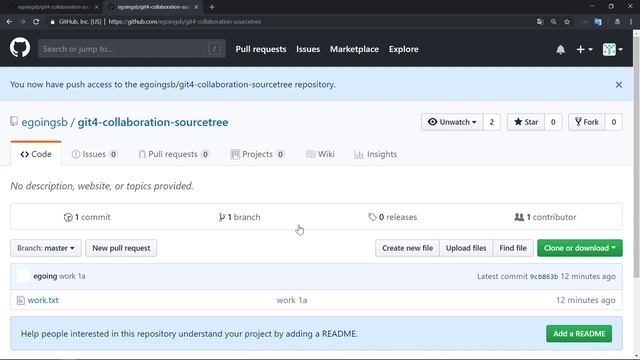Click Find file
Viewport: 640px width, 360px height.
point(513,248)
